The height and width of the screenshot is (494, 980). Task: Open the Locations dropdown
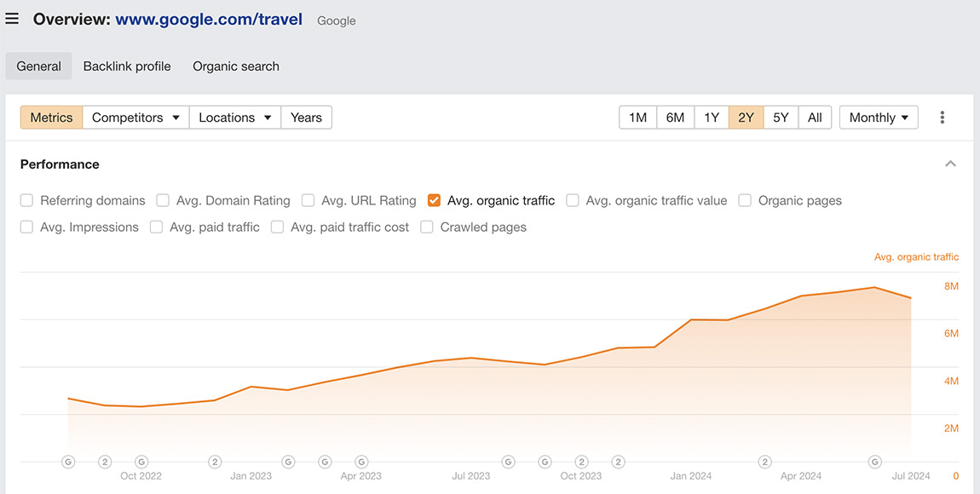tap(235, 118)
